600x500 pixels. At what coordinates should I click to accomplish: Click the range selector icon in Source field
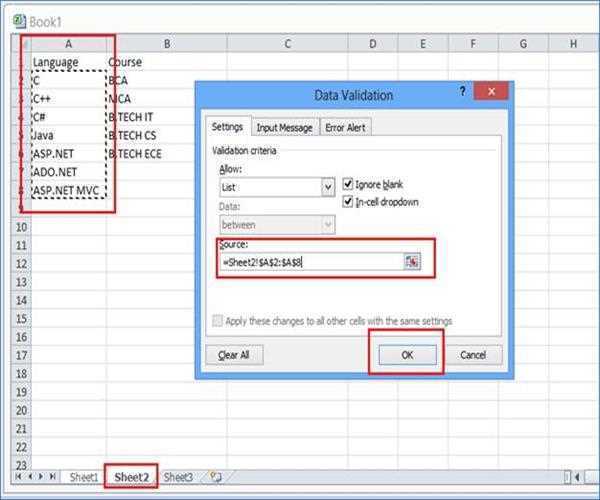coord(412,262)
